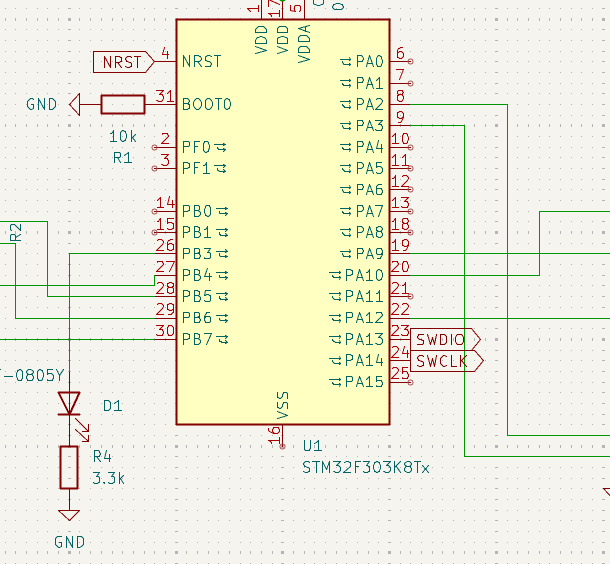Click the PA14 pin label
Viewport: 610px width, 564px height.
click(364, 361)
